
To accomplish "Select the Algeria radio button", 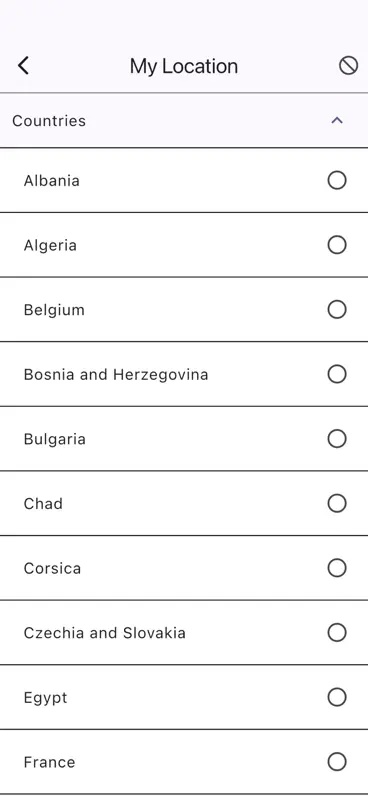I will click(x=337, y=245).
